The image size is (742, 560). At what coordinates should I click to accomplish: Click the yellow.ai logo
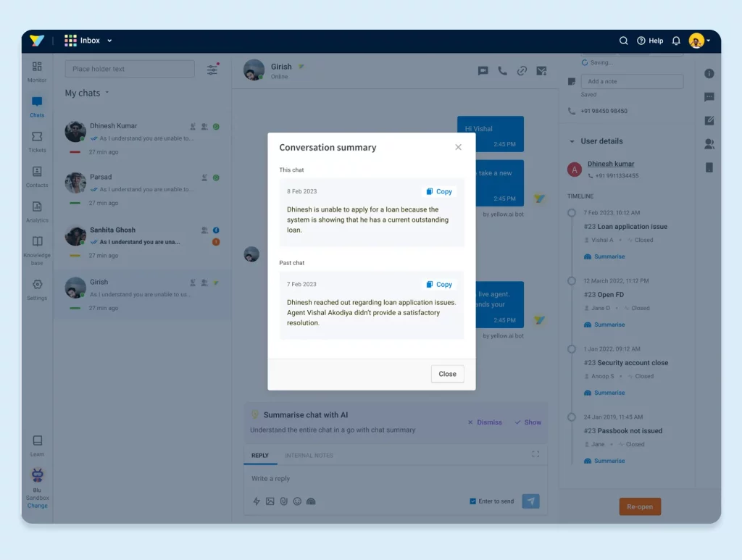(x=37, y=41)
